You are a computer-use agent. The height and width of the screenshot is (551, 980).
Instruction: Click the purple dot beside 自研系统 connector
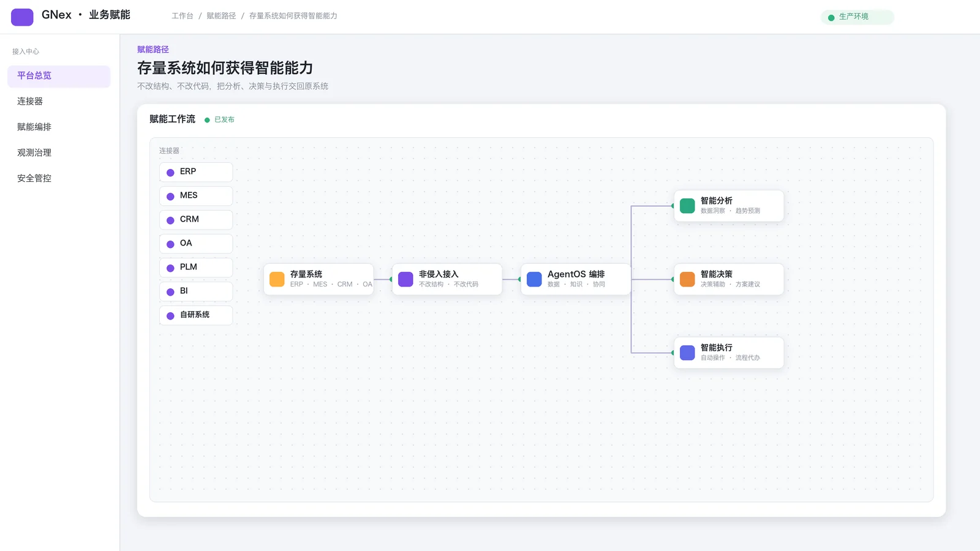click(170, 316)
